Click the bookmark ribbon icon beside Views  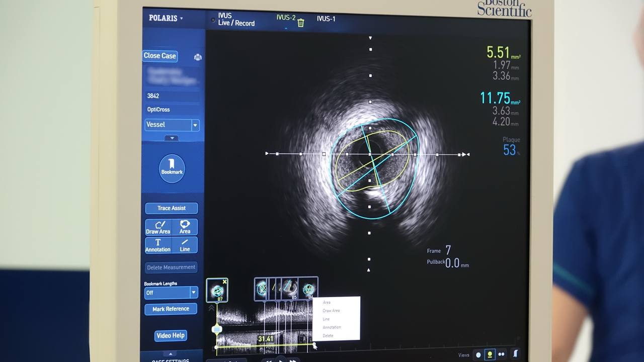pyautogui.click(x=515, y=354)
